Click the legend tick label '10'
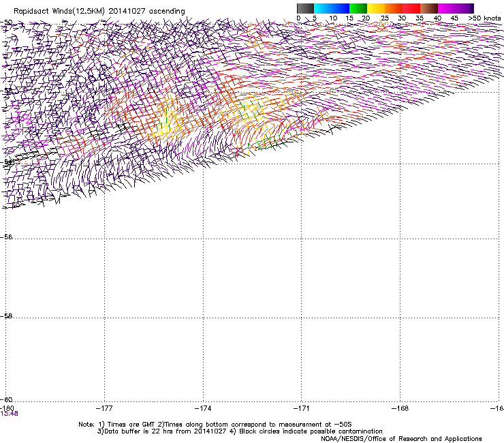The image size is (504, 443). [x=333, y=18]
